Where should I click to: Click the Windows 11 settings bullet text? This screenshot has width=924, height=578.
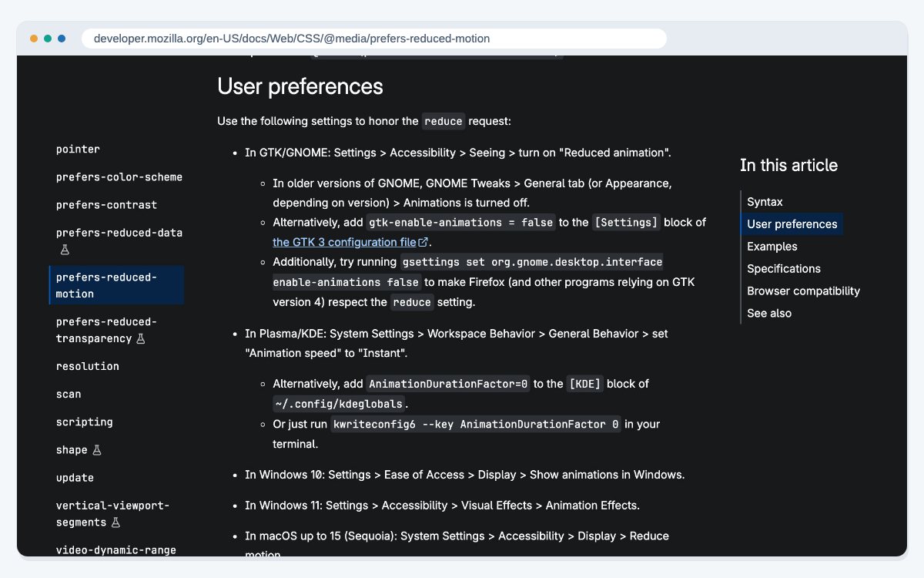pyautogui.click(x=442, y=506)
